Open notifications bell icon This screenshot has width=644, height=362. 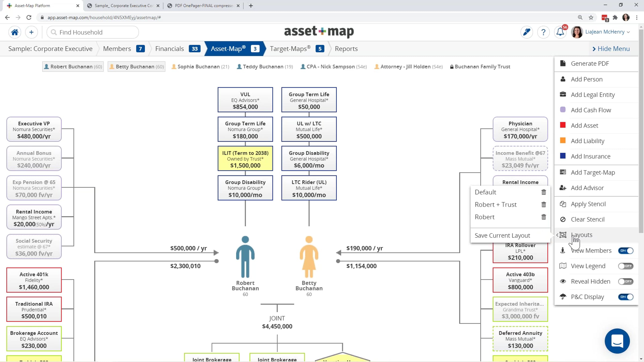tap(560, 32)
